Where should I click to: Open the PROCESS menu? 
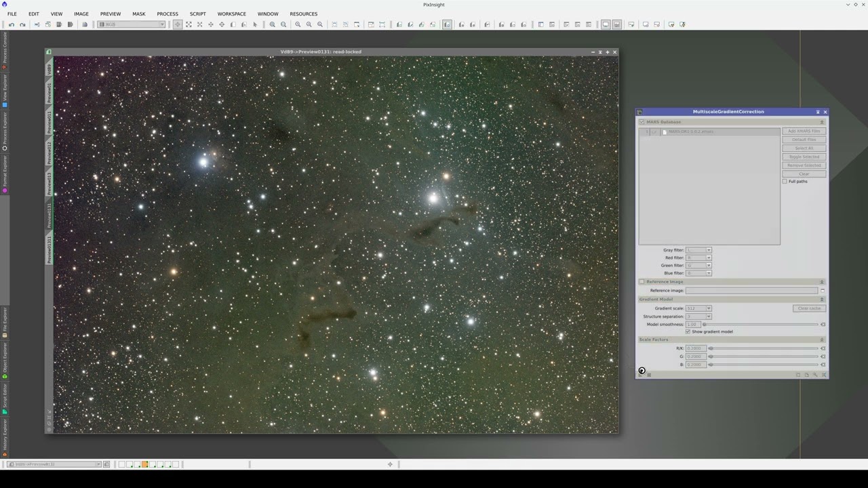point(167,14)
